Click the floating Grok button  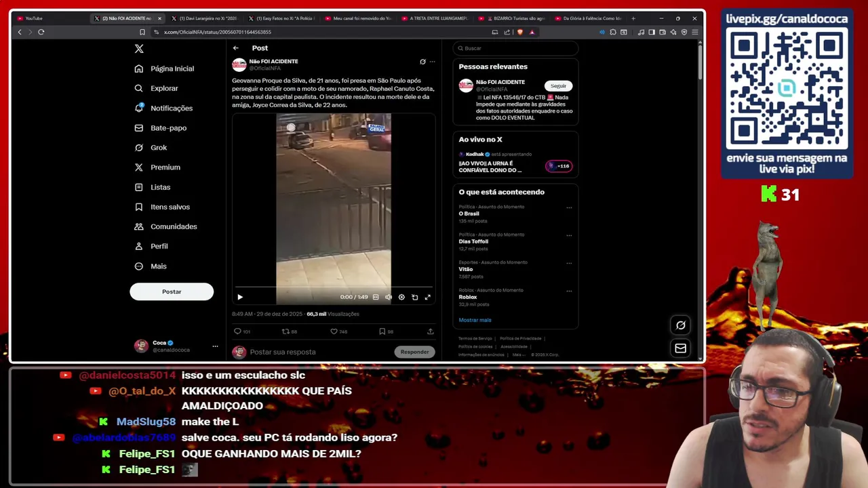coord(681,325)
